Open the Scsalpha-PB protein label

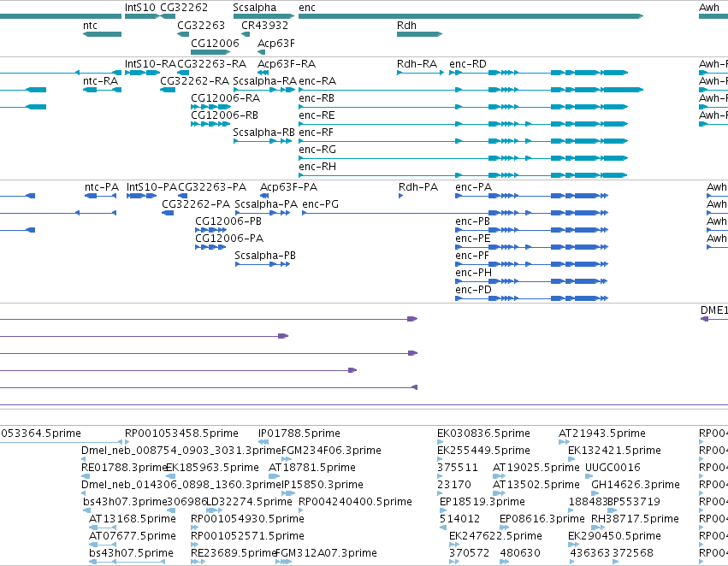[265, 256]
